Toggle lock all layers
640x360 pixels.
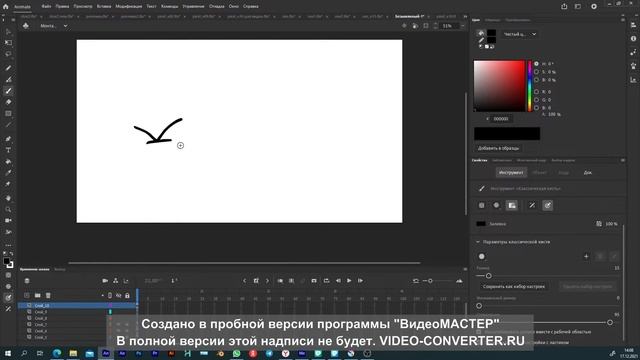tap(127, 295)
